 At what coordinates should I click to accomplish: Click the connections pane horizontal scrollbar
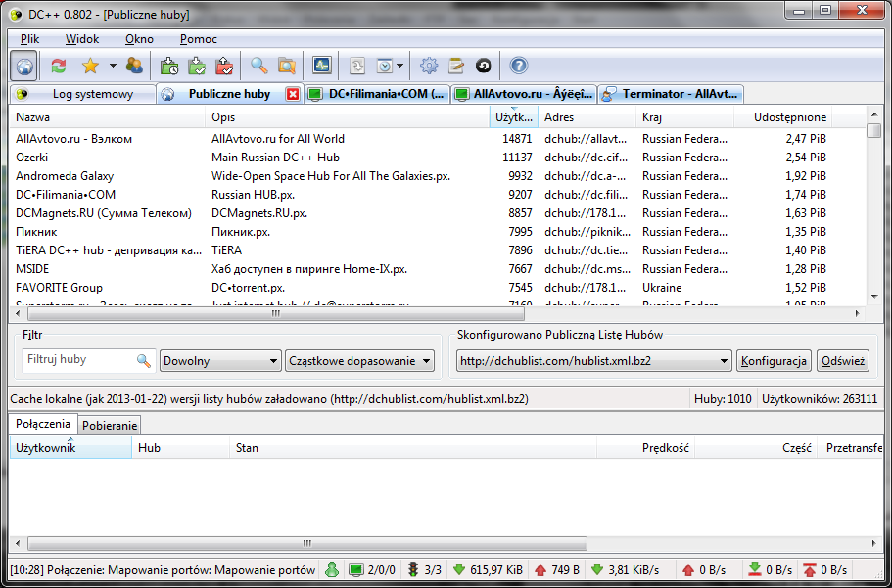(307, 544)
